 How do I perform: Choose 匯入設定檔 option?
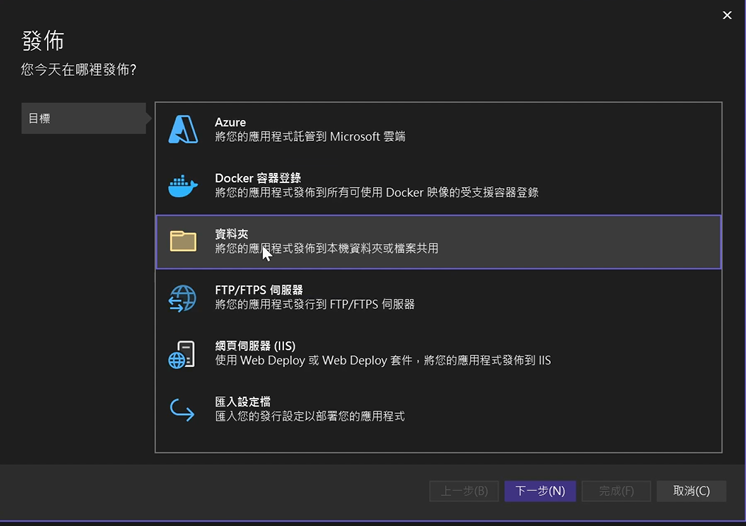pyautogui.click(x=243, y=402)
